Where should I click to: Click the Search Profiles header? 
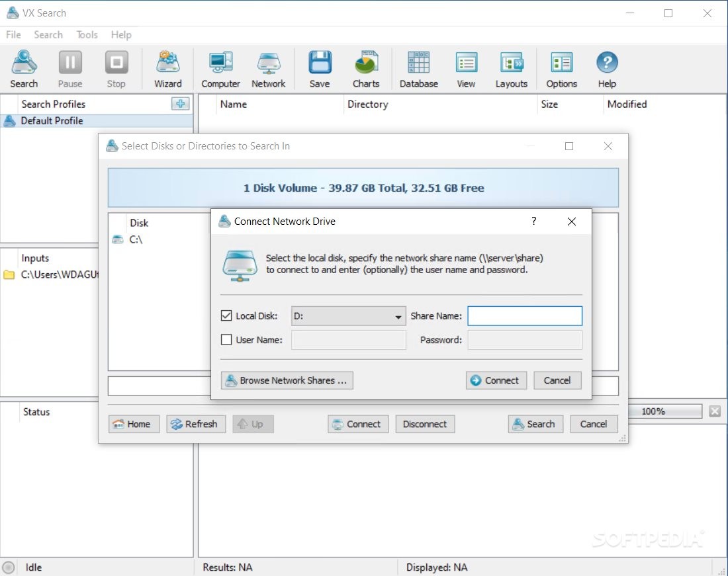pos(54,104)
